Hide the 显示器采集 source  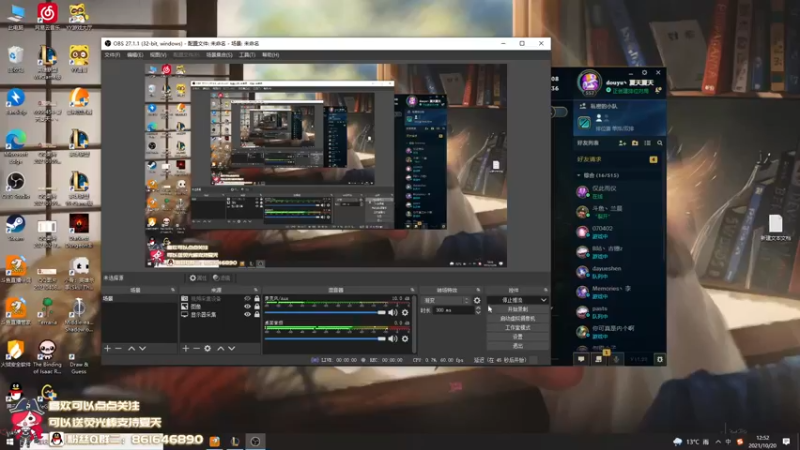click(247, 315)
